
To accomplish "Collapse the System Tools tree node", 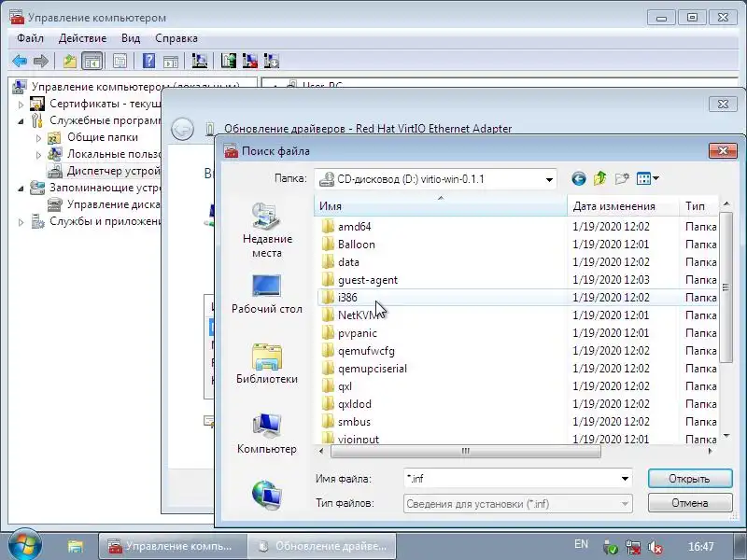I will [x=21, y=121].
